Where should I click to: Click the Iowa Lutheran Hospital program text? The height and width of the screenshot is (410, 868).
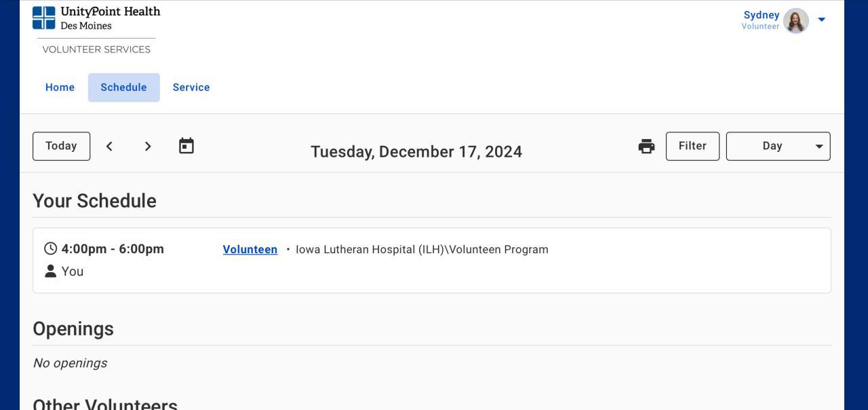tap(422, 249)
